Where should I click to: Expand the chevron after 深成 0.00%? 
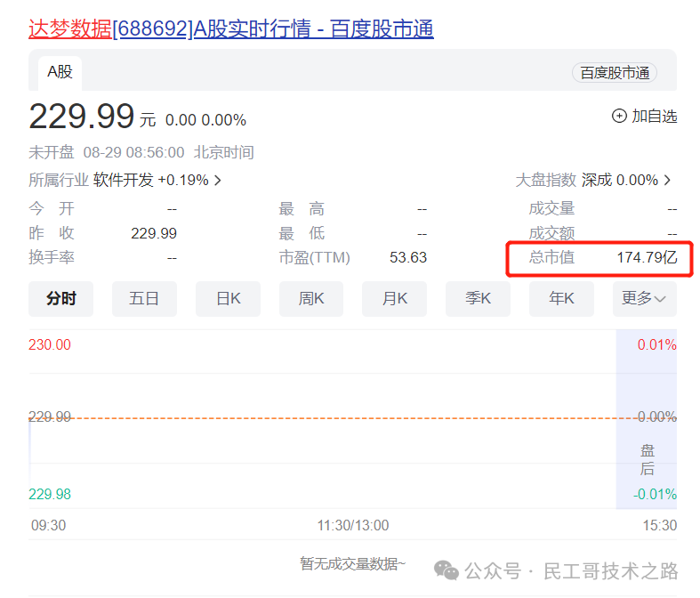pyautogui.click(x=667, y=181)
